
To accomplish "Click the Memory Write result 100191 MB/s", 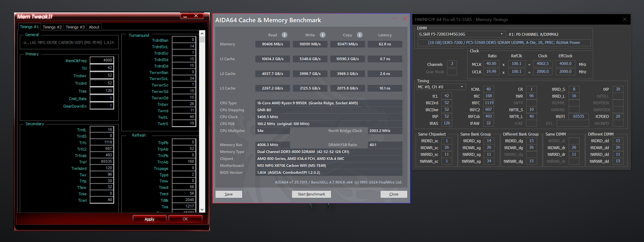I will (310, 44).
